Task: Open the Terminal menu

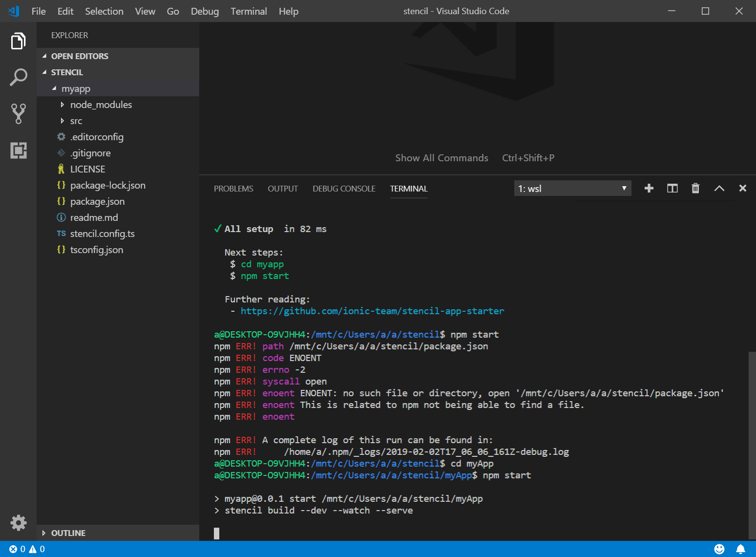Action: pos(249,11)
